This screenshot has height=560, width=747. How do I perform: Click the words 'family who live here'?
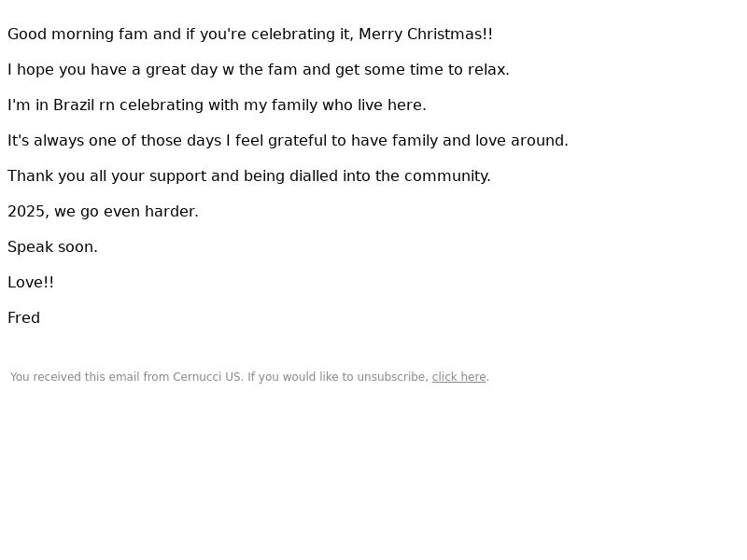tap(347, 105)
